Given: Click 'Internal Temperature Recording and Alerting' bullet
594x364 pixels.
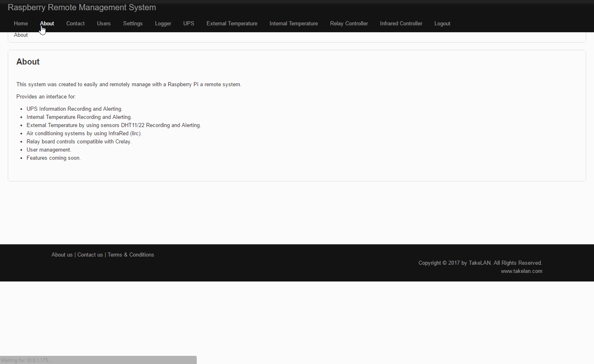Looking at the screenshot, I should (x=79, y=117).
